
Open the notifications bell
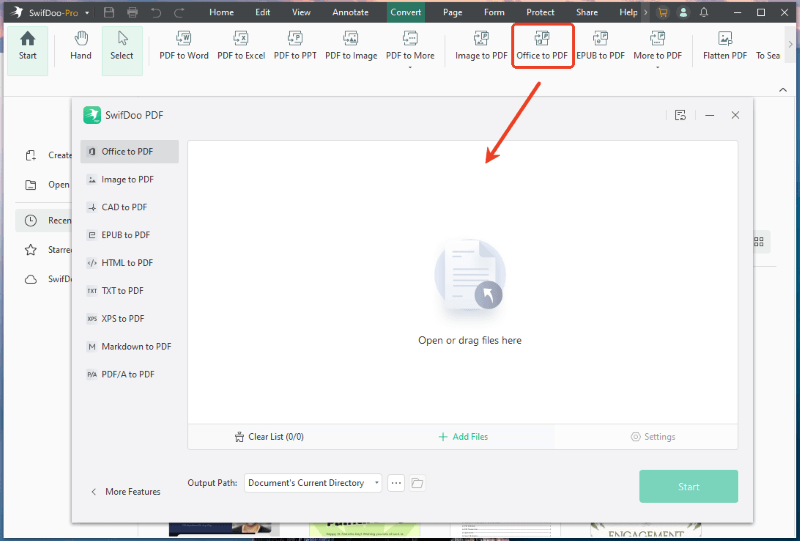tap(704, 12)
